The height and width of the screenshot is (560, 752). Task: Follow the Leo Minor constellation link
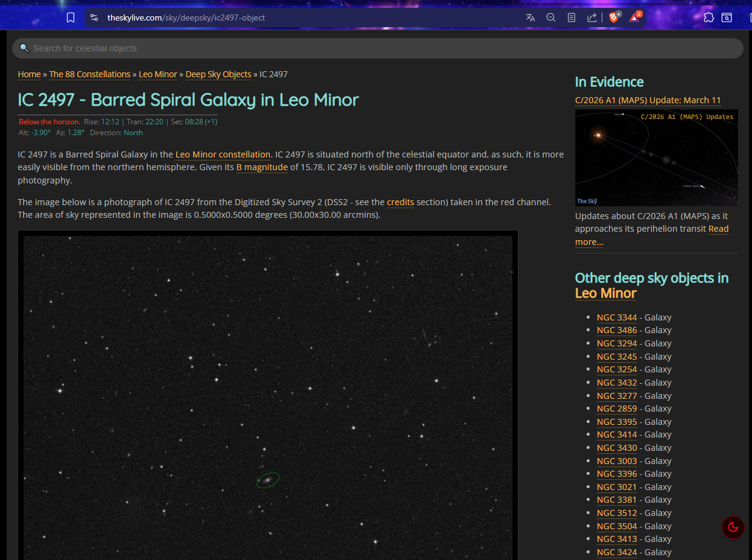point(223,154)
